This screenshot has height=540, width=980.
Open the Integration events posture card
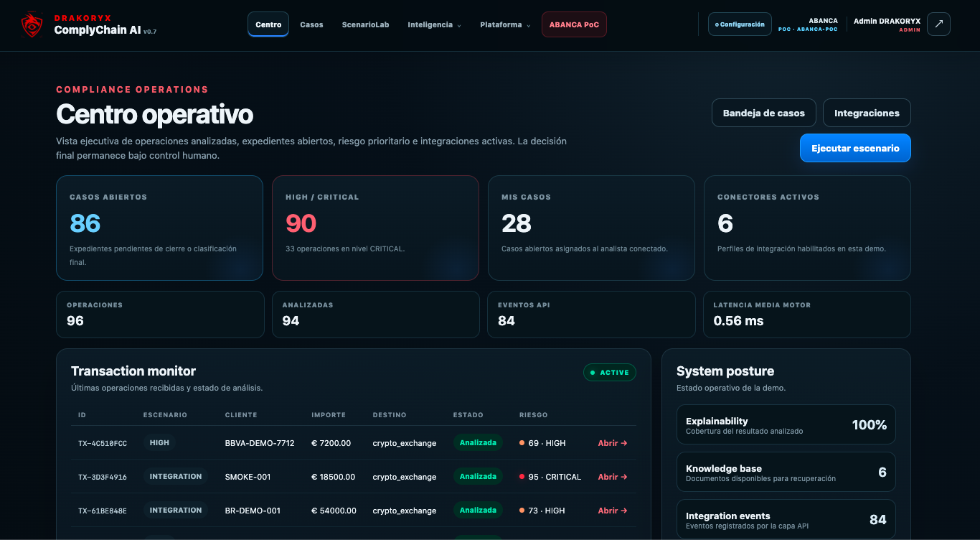[x=786, y=519]
